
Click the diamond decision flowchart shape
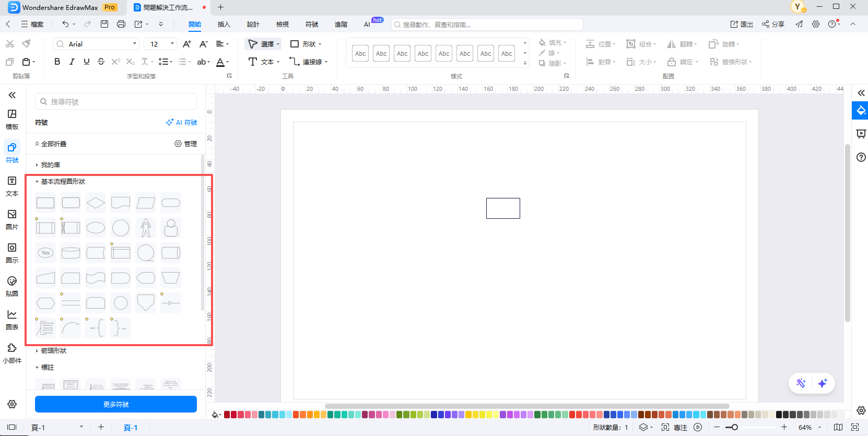click(x=96, y=203)
